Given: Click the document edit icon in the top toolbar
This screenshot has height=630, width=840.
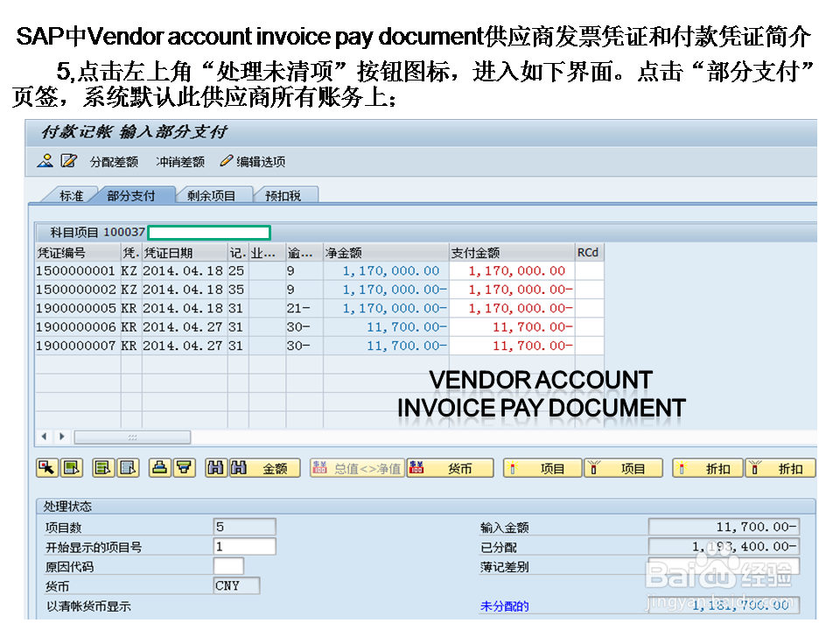Looking at the screenshot, I should (x=68, y=161).
